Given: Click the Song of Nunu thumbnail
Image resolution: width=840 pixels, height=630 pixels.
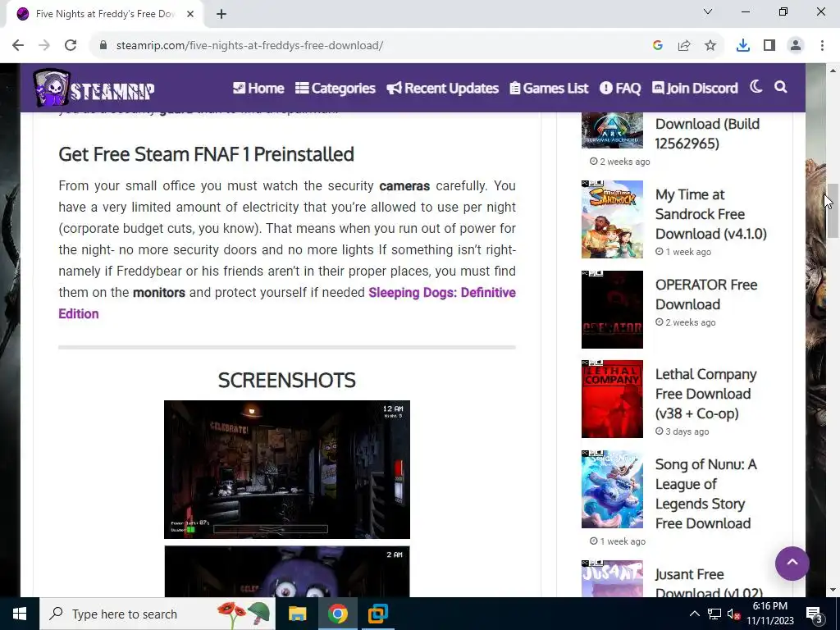Looking at the screenshot, I should [x=612, y=489].
